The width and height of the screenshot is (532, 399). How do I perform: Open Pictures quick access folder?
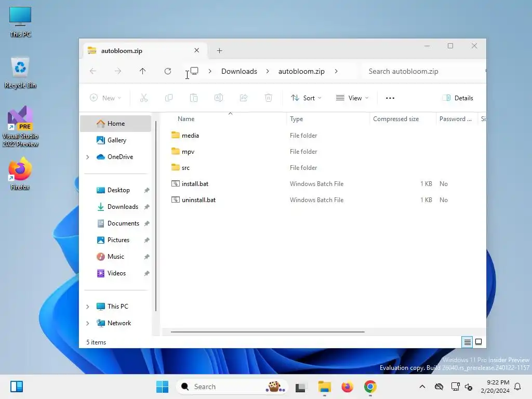[x=116, y=240]
